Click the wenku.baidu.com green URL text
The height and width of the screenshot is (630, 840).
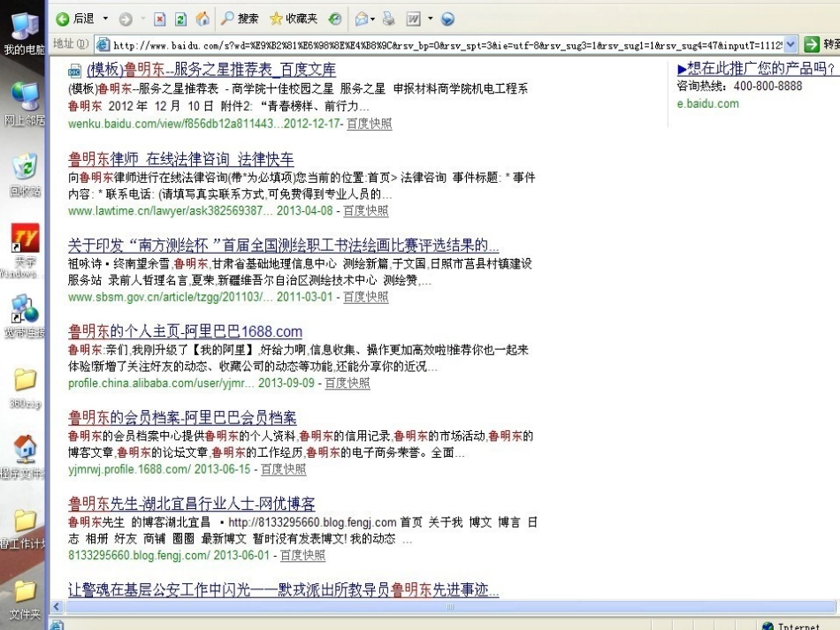pos(205,124)
